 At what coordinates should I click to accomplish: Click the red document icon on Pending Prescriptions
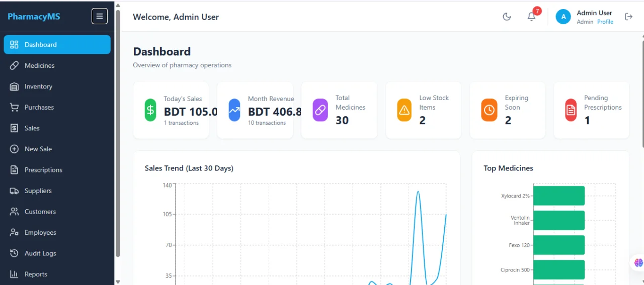pyautogui.click(x=571, y=110)
